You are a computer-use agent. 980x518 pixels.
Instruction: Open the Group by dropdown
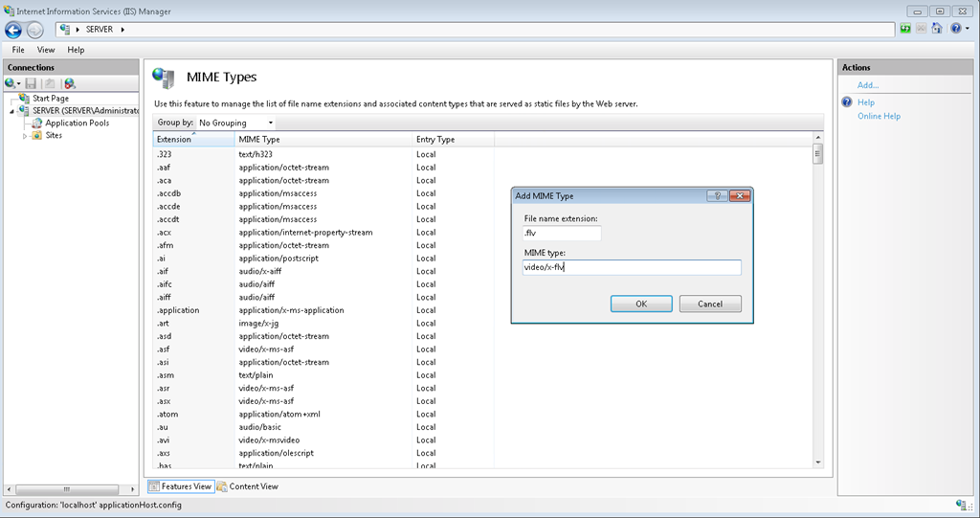coord(235,123)
